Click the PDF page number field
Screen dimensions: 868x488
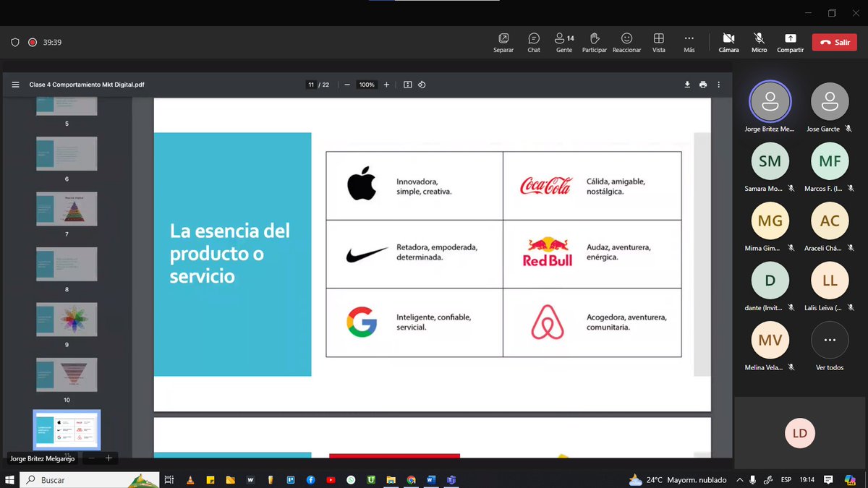coord(311,85)
